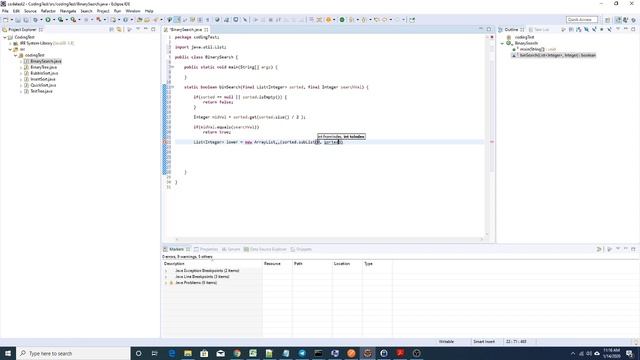Screen dimensions: 640x360
Task: Open Microsoft Edge from the taskbar
Action: point(172,353)
